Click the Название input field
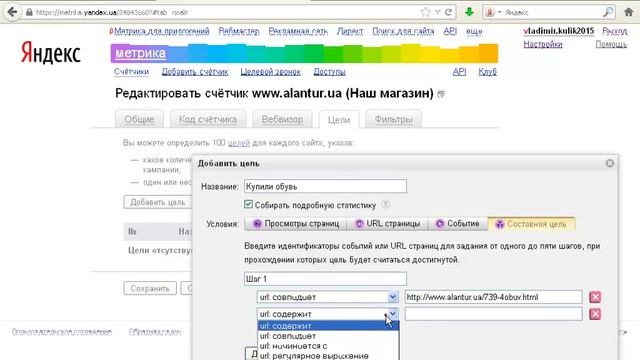Viewport: 640px width, 360px height. coord(325,187)
